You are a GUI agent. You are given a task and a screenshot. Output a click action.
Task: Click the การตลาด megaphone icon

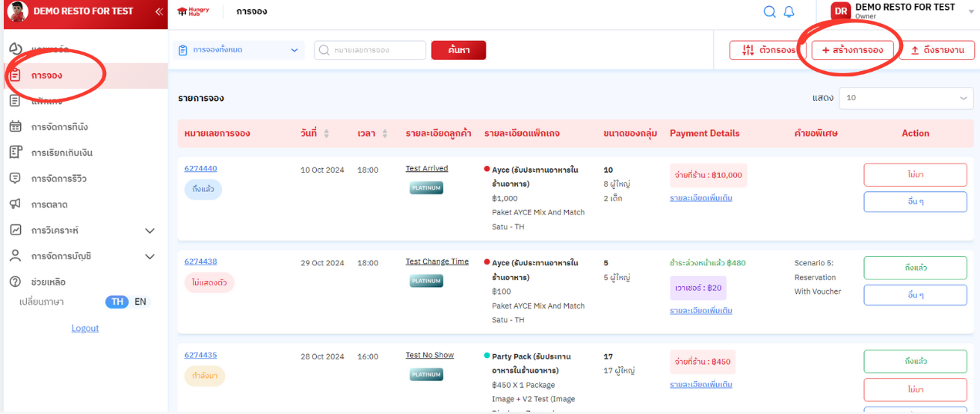[16, 204]
